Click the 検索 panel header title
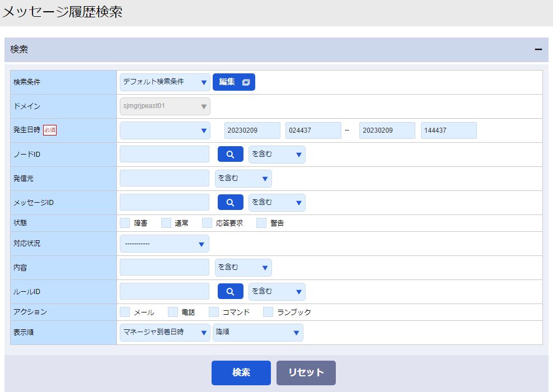The image size is (553, 392). (19, 49)
